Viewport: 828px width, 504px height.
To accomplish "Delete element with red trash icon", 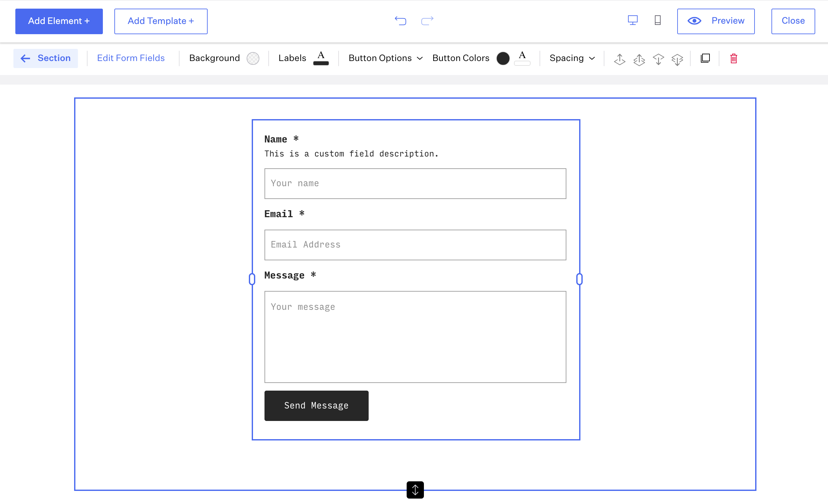I will (733, 58).
